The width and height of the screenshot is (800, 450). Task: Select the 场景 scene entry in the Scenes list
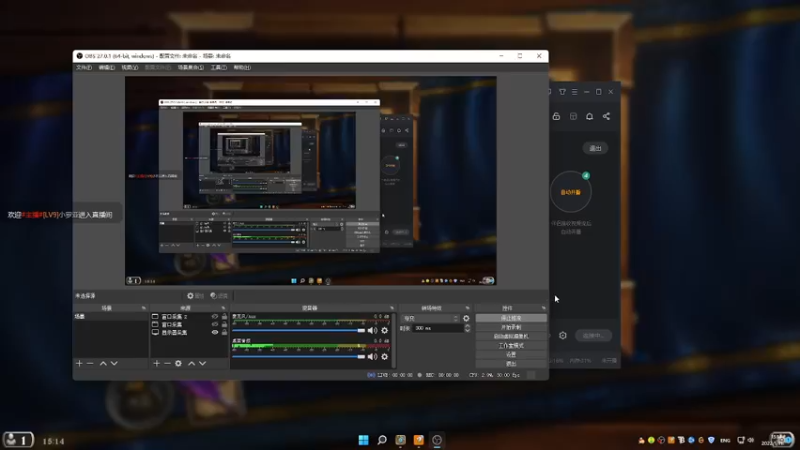111,317
